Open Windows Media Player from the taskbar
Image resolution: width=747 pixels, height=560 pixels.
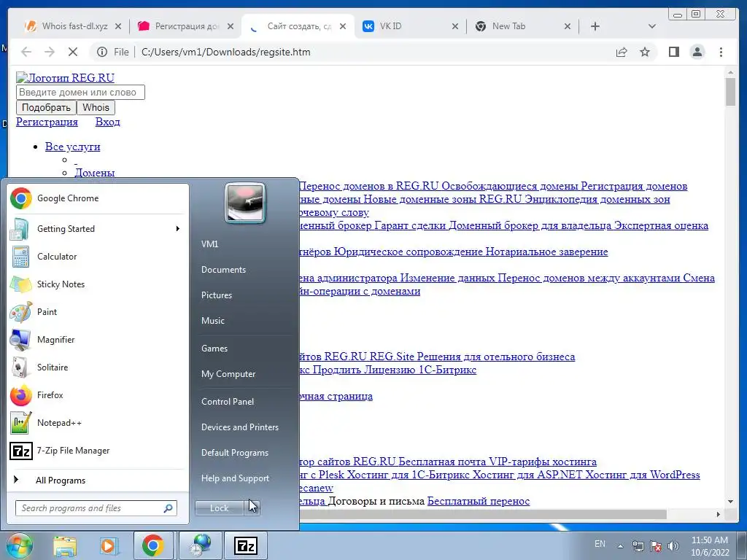pos(108,545)
